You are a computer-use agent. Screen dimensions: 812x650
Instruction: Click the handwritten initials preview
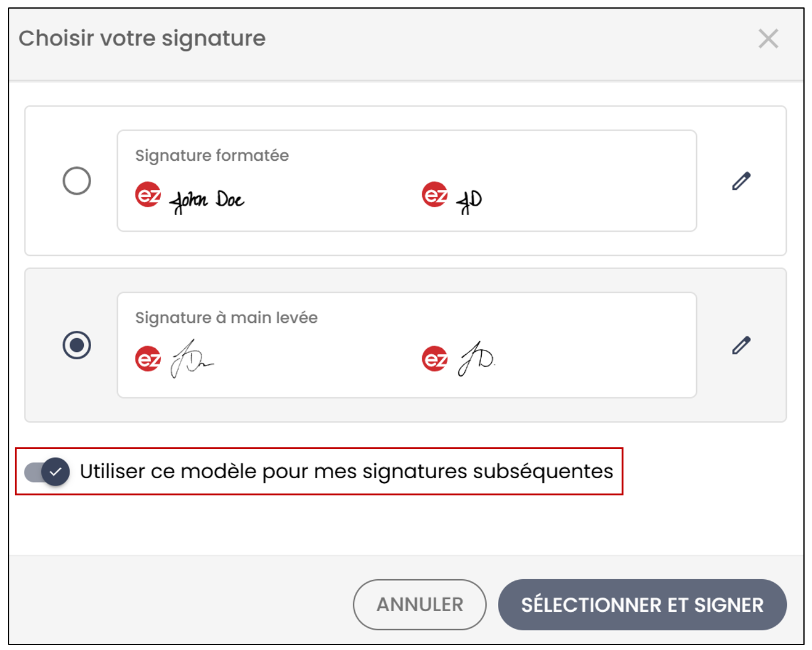[477, 359]
